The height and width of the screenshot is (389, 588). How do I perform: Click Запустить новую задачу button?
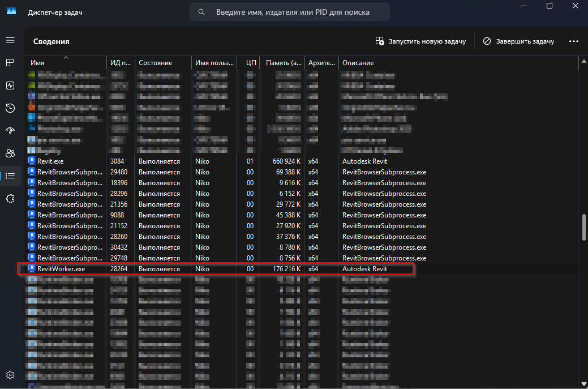(x=420, y=41)
